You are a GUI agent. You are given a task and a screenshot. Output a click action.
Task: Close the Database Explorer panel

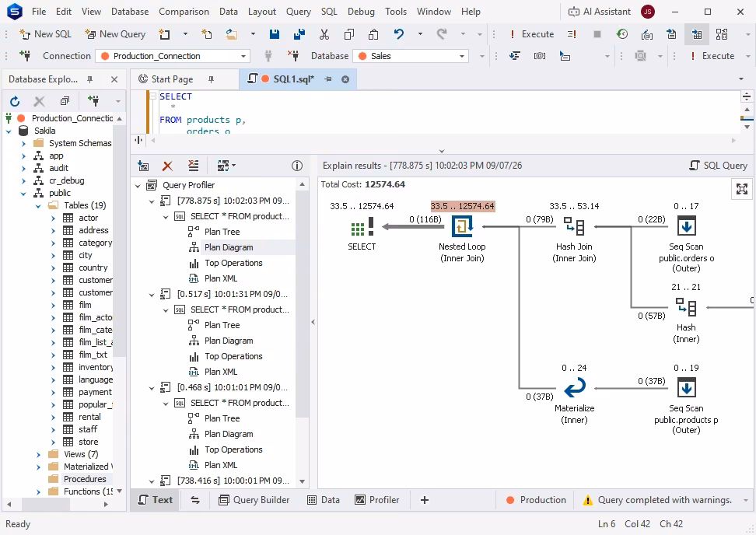114,79
